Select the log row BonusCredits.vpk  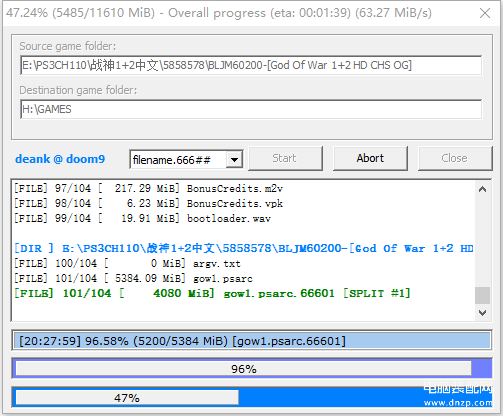pos(148,203)
